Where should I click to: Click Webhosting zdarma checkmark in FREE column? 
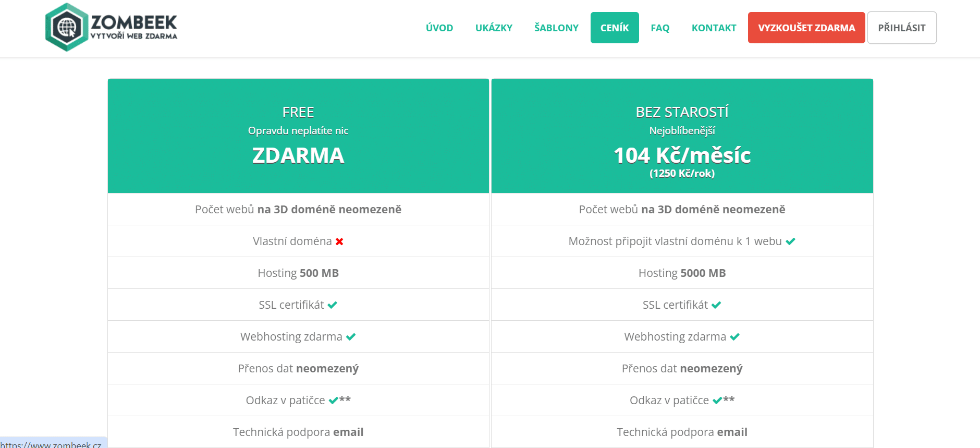click(351, 337)
